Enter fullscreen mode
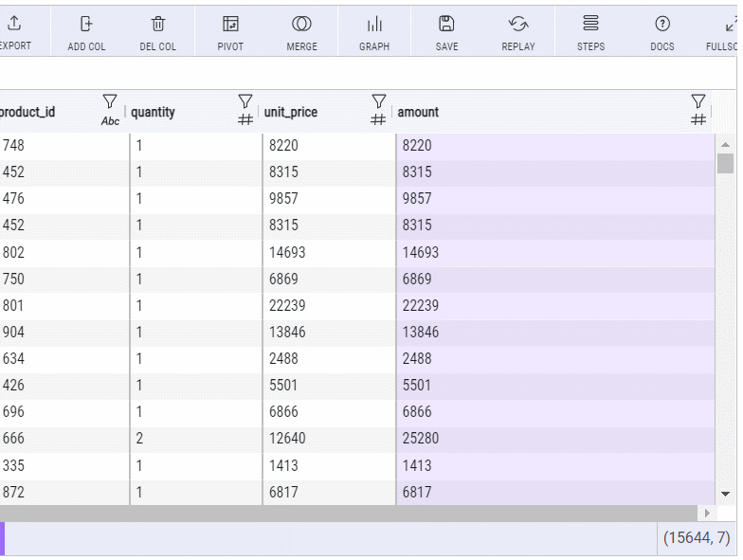Screen dimensions: 743x560 pos(730,31)
